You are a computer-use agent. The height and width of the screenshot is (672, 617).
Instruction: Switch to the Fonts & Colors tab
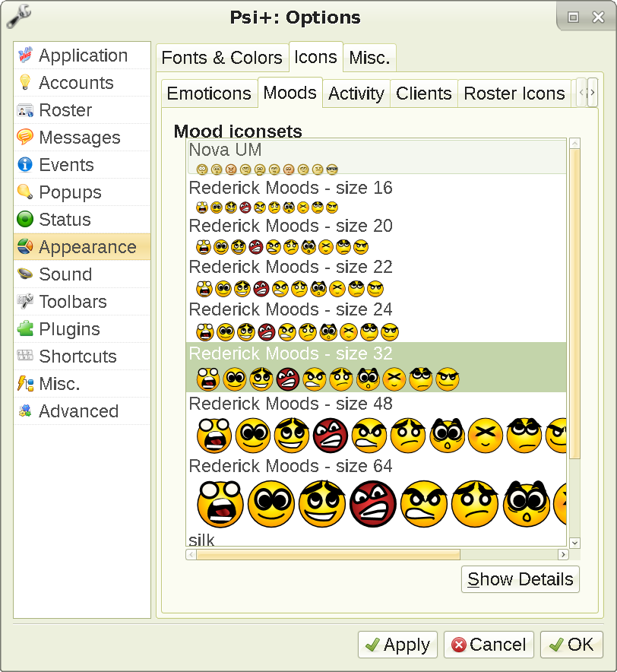tap(222, 57)
